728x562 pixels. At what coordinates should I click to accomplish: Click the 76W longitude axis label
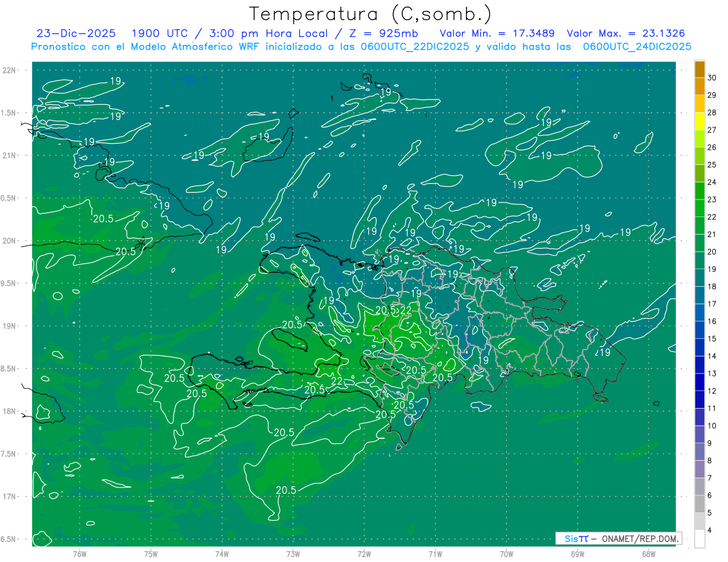[79, 554]
